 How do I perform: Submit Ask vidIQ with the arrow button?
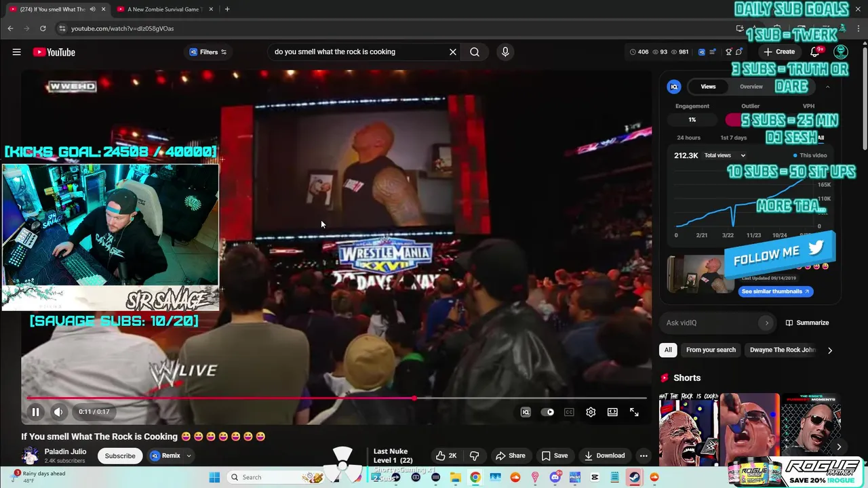click(767, 323)
